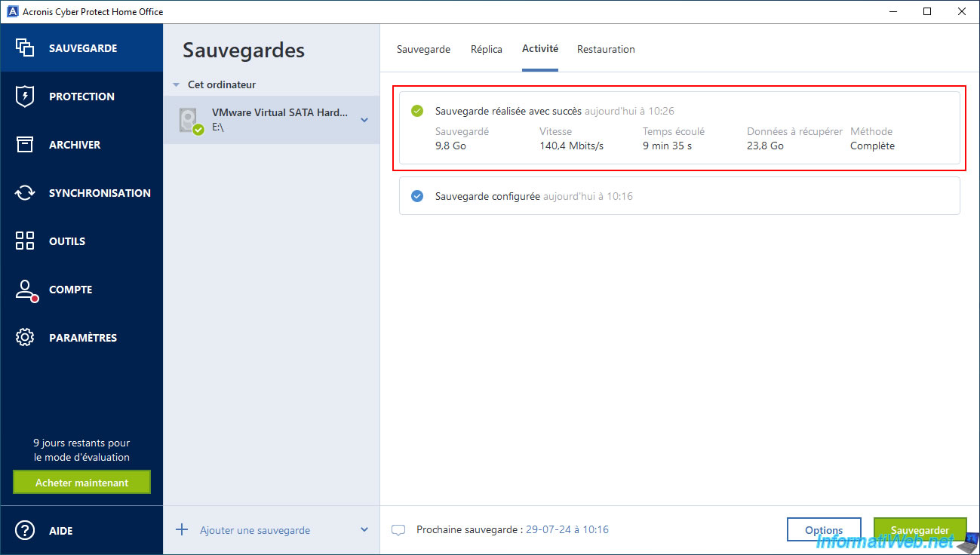
Task: Click the comment bubble icon
Action: [x=398, y=530]
